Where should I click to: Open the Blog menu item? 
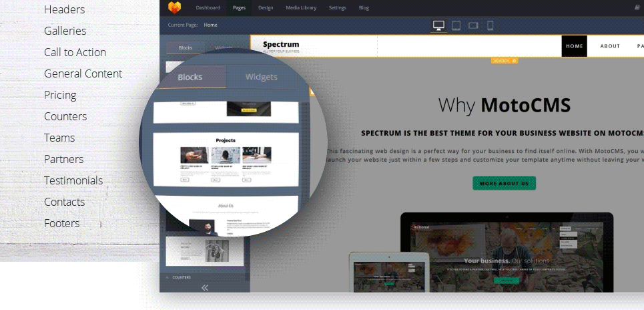click(x=364, y=8)
